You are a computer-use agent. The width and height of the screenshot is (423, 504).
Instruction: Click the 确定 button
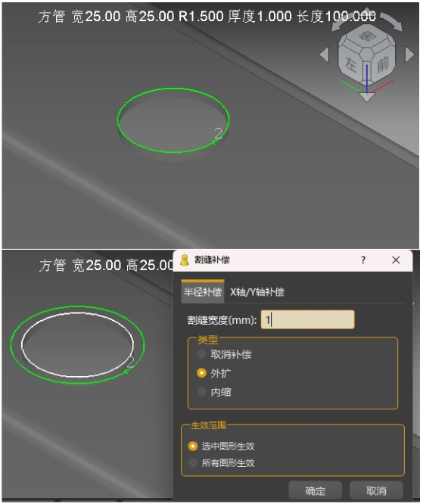point(315,490)
